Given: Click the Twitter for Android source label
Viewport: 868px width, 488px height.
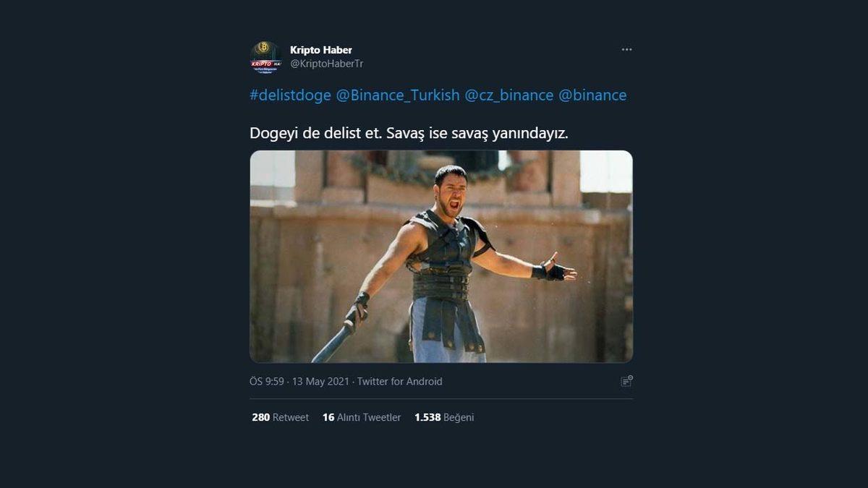Looking at the screenshot, I should (x=401, y=381).
